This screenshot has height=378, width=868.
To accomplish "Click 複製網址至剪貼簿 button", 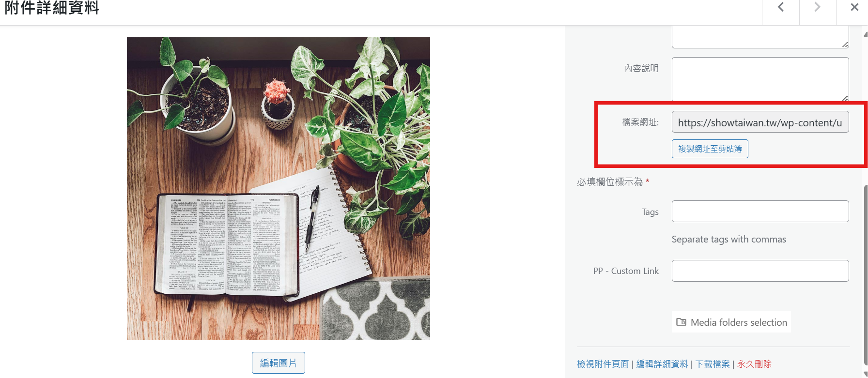I will [710, 149].
